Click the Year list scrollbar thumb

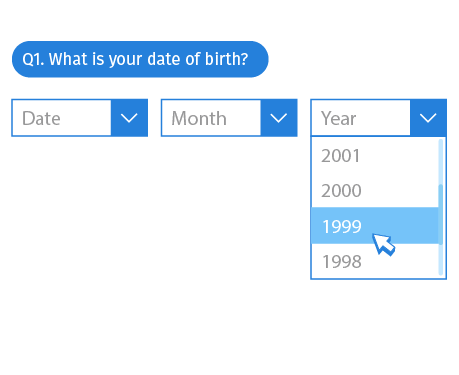[x=441, y=215]
